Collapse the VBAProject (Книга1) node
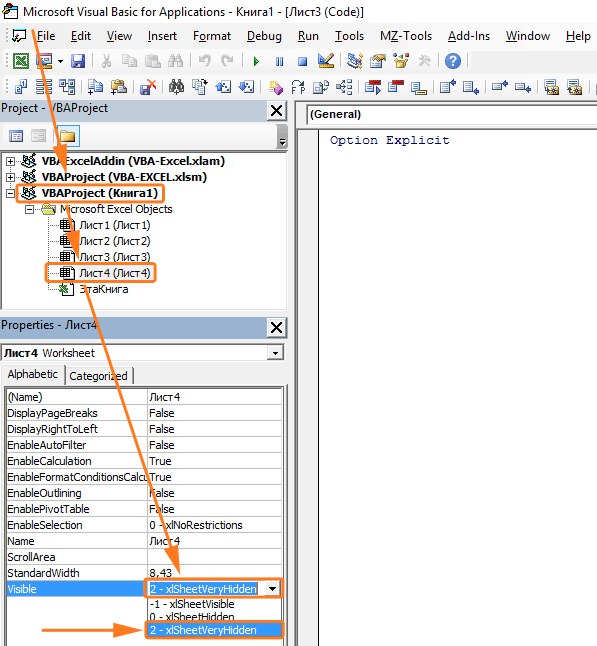Screen dimensions: 597x646 (x=10, y=193)
